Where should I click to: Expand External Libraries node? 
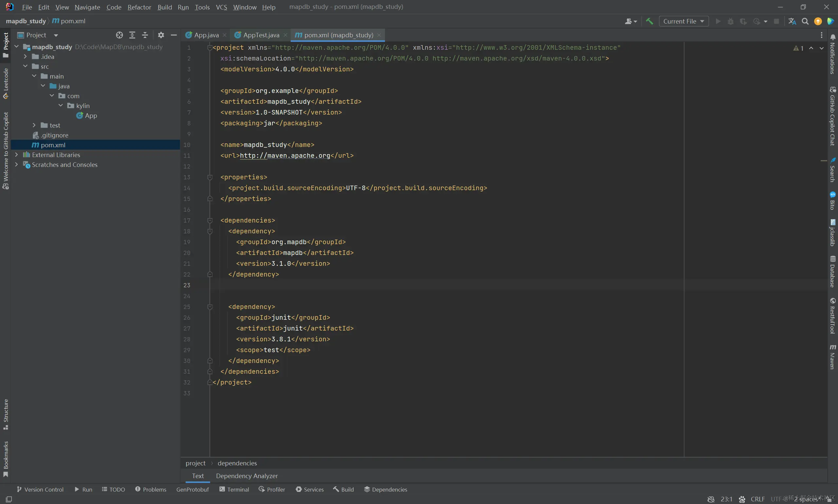coord(16,154)
